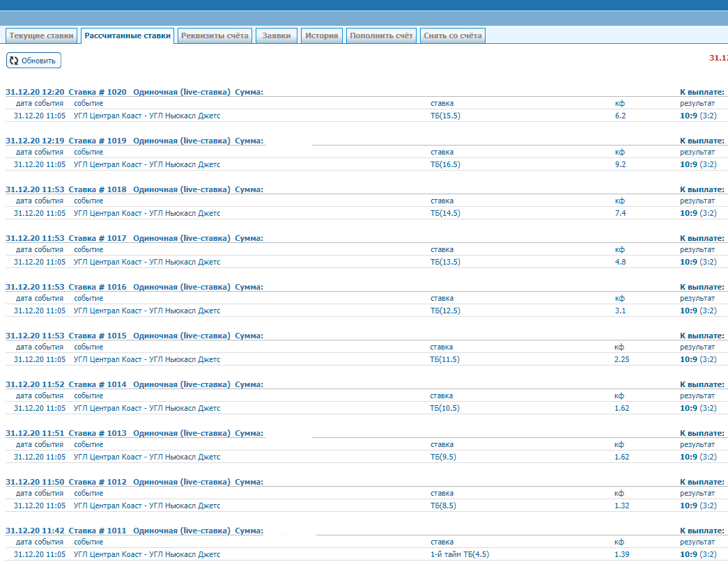
Task: Click bet header Ставка # 1018
Action: 98,189
